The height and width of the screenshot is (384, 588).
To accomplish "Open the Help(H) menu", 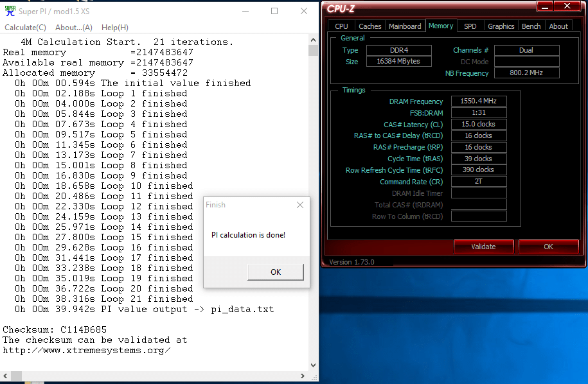I will click(115, 28).
